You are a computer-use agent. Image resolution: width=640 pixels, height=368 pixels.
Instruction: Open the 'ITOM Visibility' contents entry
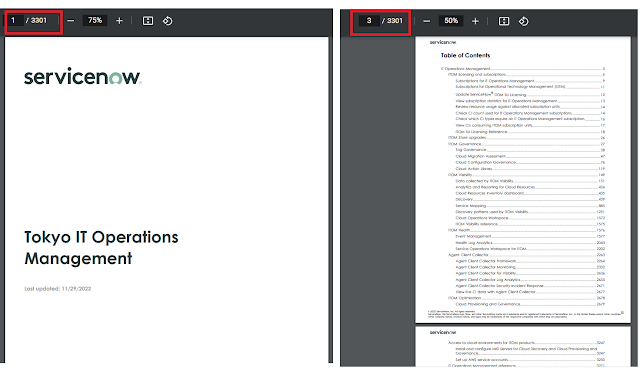[x=526, y=175]
